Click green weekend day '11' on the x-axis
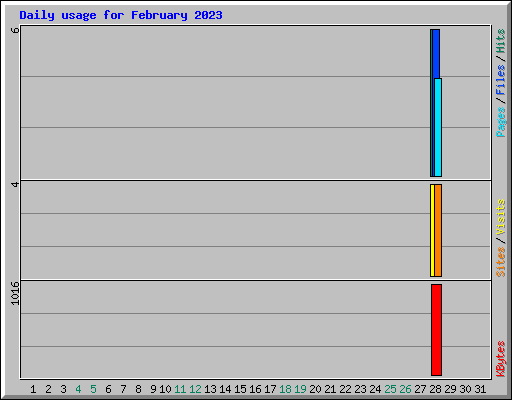 tap(180, 389)
